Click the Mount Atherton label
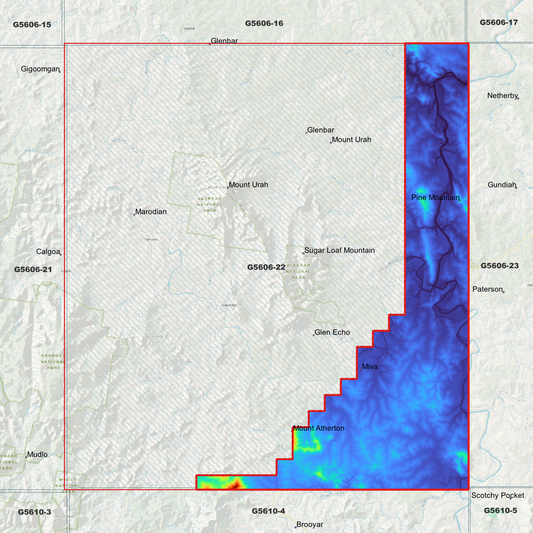Image resolution: width=533 pixels, height=533 pixels. (x=319, y=428)
